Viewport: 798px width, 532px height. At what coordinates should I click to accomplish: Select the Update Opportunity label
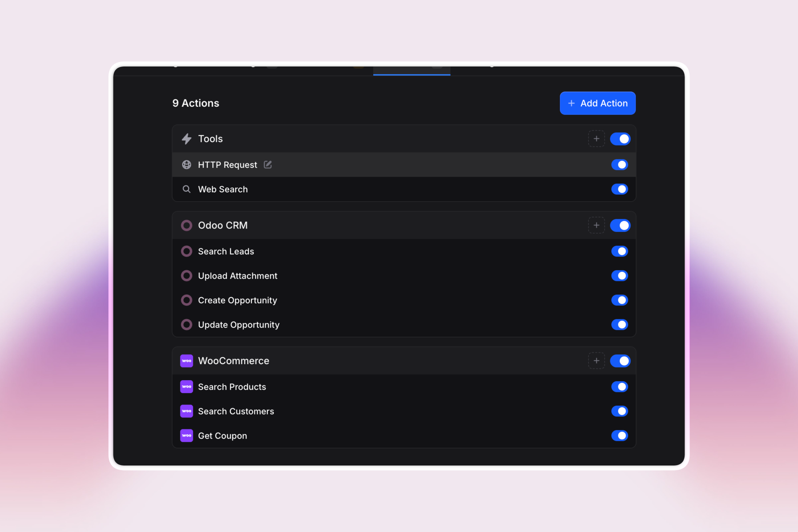239,325
